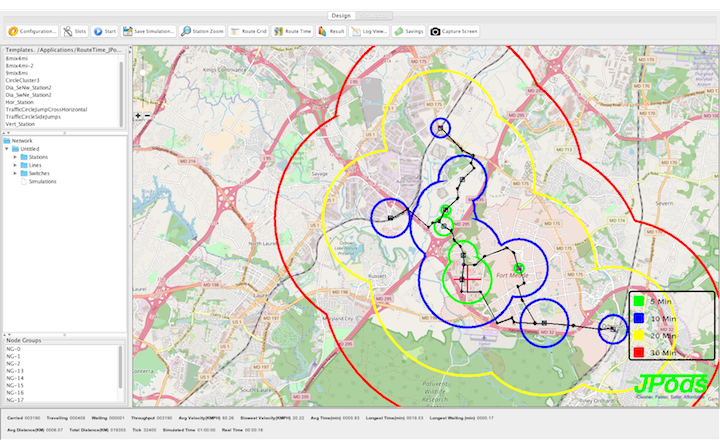This screenshot has width=720, height=440.
Task: Select node group NG-13 in list
Action: click(x=17, y=370)
